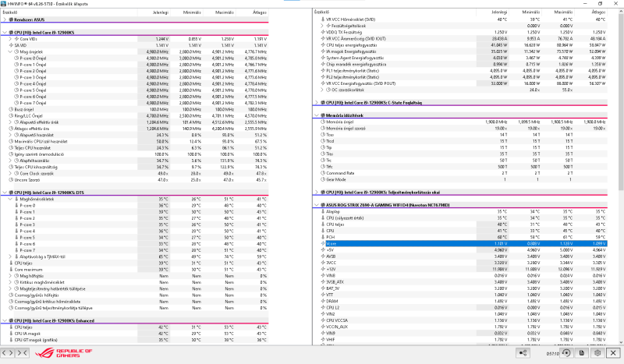The width and height of the screenshot is (624, 364).
Task: Click the reset clock icon beside the timer
Action: 566,353
